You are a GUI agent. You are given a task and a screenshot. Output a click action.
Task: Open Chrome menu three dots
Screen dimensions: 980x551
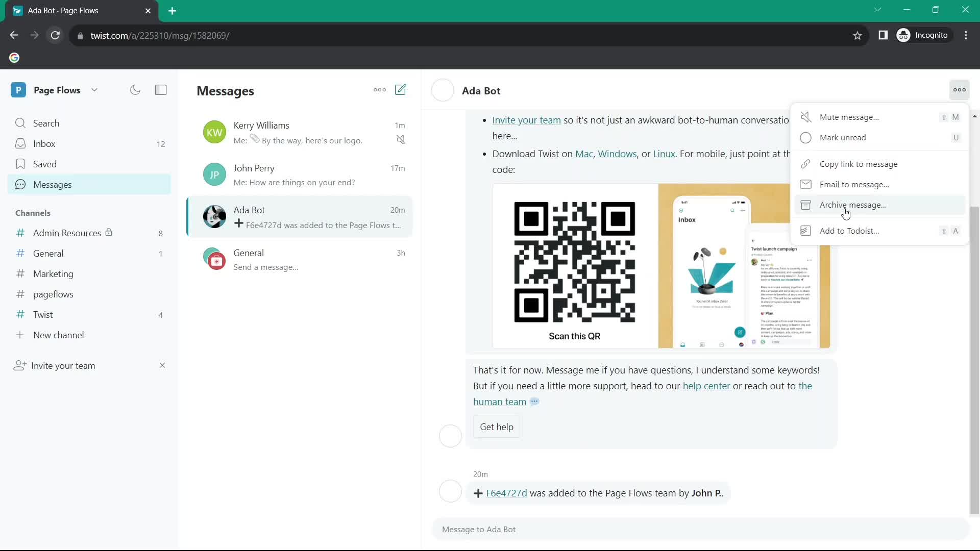tap(966, 35)
